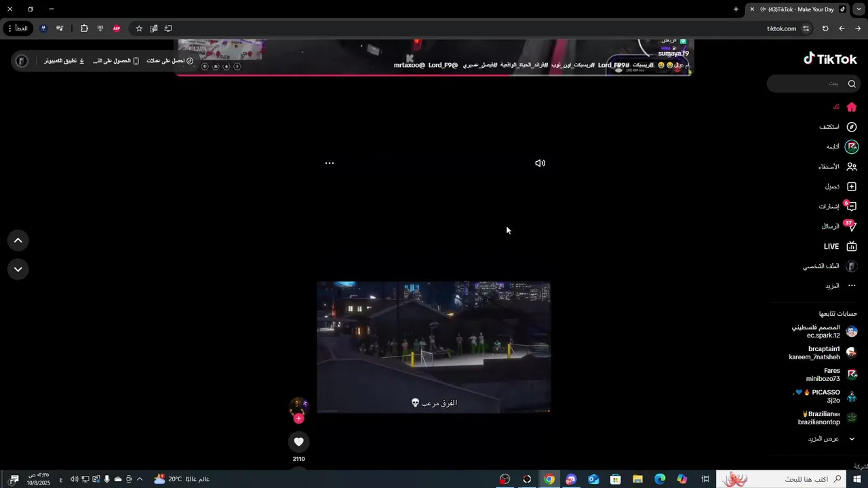Screen dimensions: 868x488
Task: Open followed account minibozo73
Action: [x=831, y=374]
